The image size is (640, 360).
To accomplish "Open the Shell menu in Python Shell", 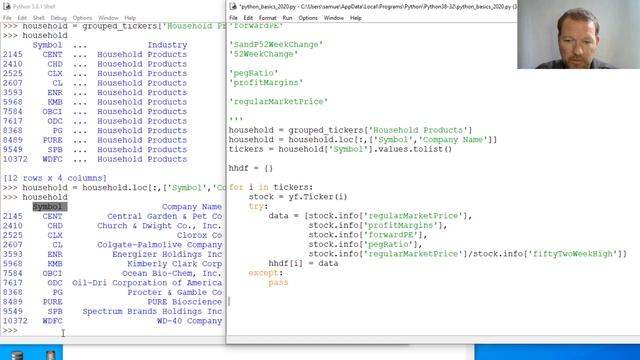I will [x=39, y=18].
